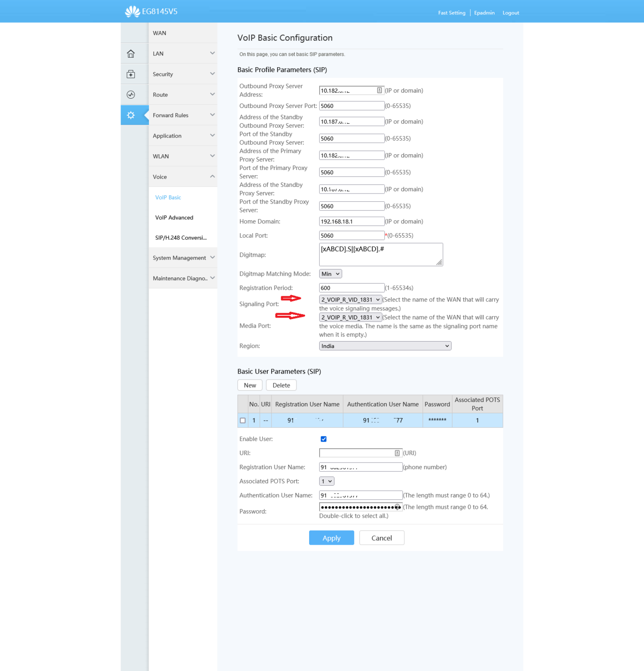Select the maintenance toolkit sidebar icon
Viewport: 644px width, 671px height.
(131, 74)
